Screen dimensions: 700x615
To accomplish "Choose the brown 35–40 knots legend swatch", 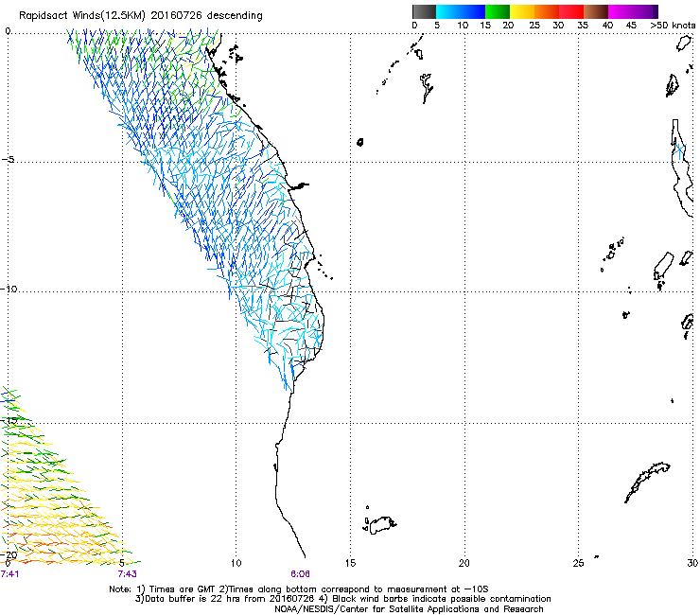I will click(x=596, y=11).
